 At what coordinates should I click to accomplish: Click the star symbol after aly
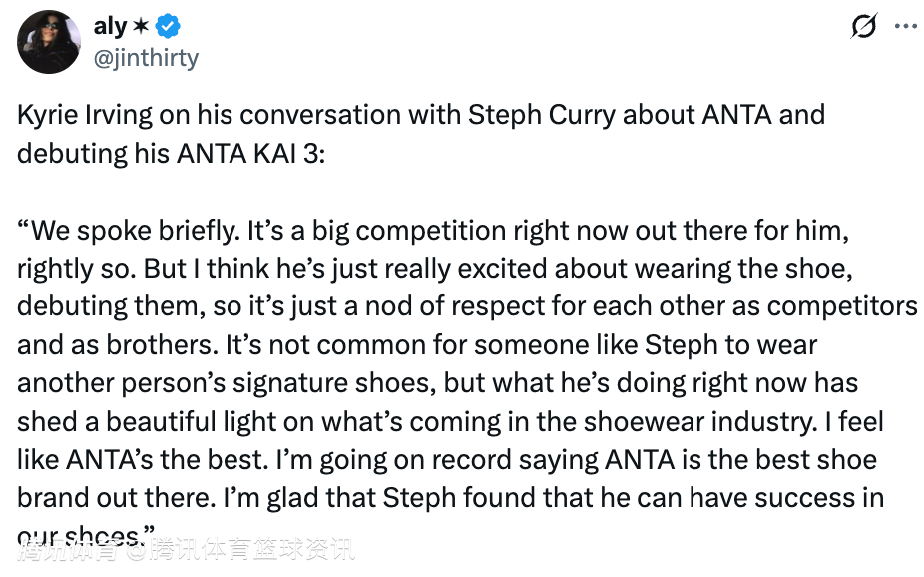pos(143,27)
